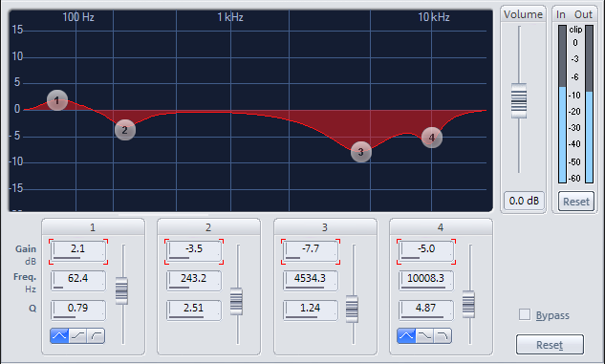Image resolution: width=605 pixels, height=364 pixels.
Task: Click the band 1 Q field showing 0.79
Action: pos(78,310)
